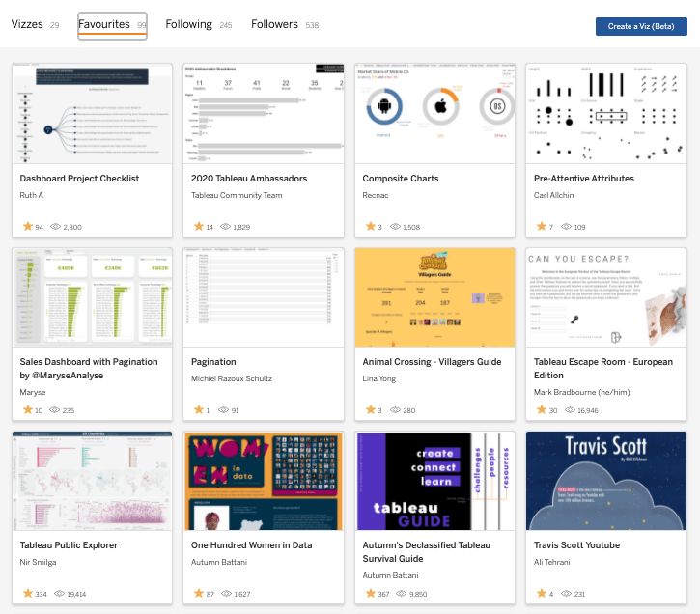Click the star icon under Composite Charts
Viewport: 700px width, 614px height.
370,227
